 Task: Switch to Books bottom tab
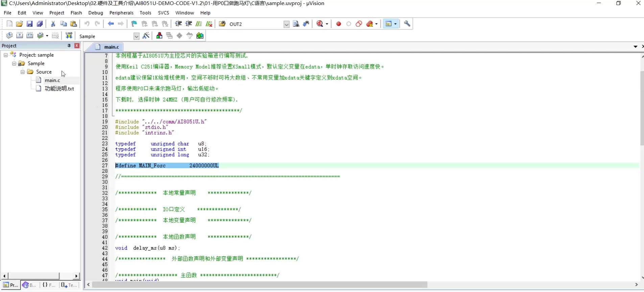coord(29,285)
